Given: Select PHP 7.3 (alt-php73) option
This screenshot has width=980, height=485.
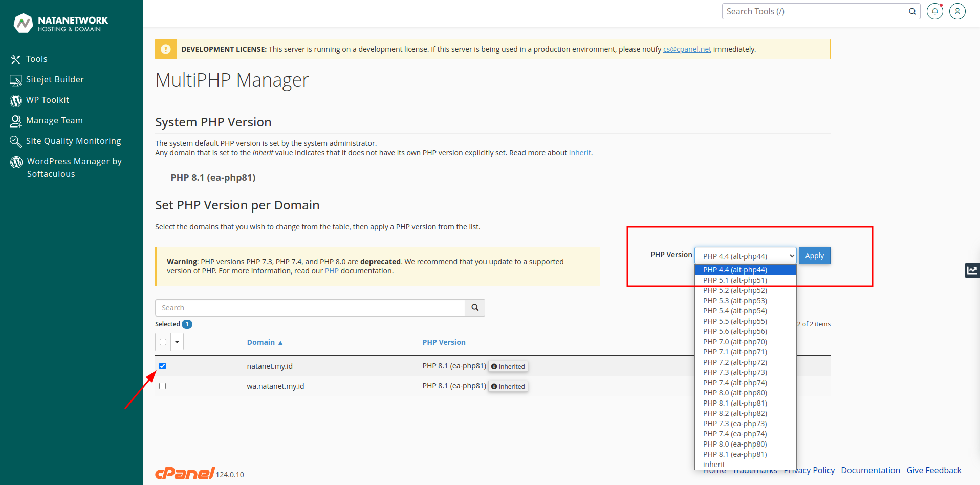Looking at the screenshot, I should click(x=745, y=372).
